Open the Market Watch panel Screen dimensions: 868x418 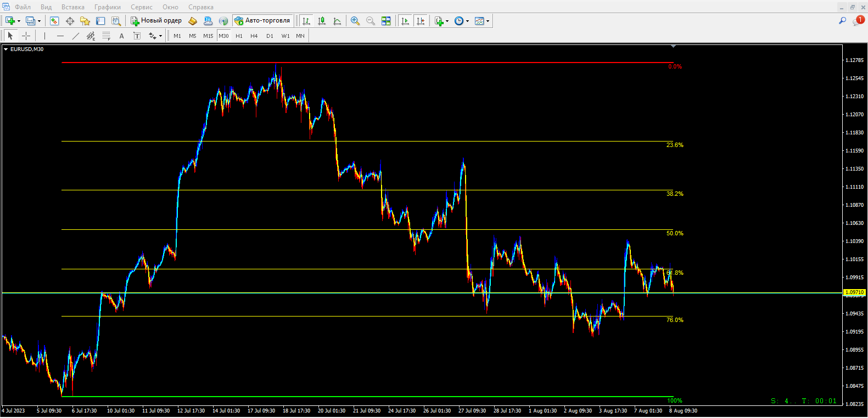tap(54, 21)
